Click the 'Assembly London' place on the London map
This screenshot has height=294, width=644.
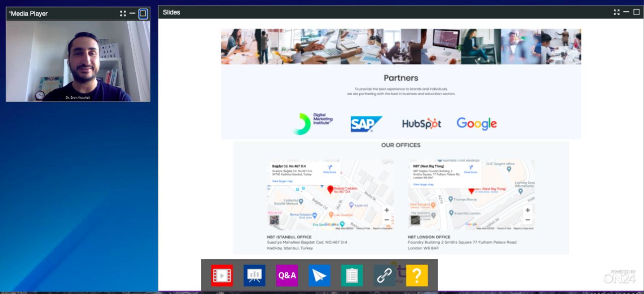(465, 213)
